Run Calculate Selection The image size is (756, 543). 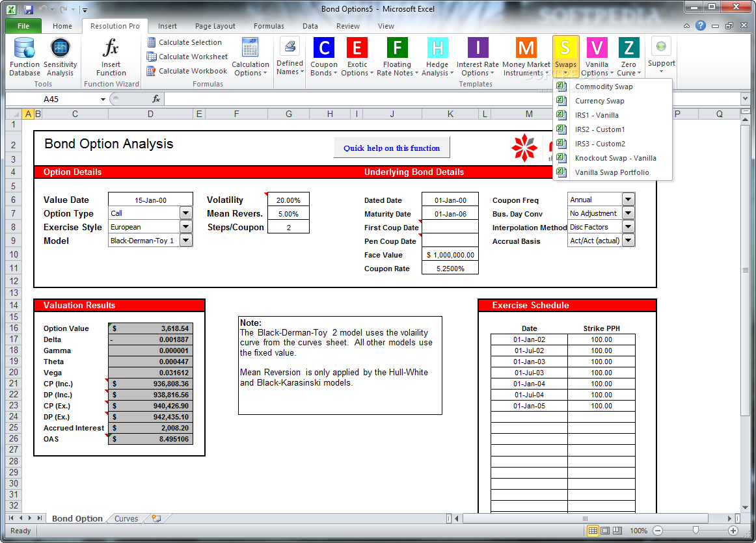pos(185,42)
